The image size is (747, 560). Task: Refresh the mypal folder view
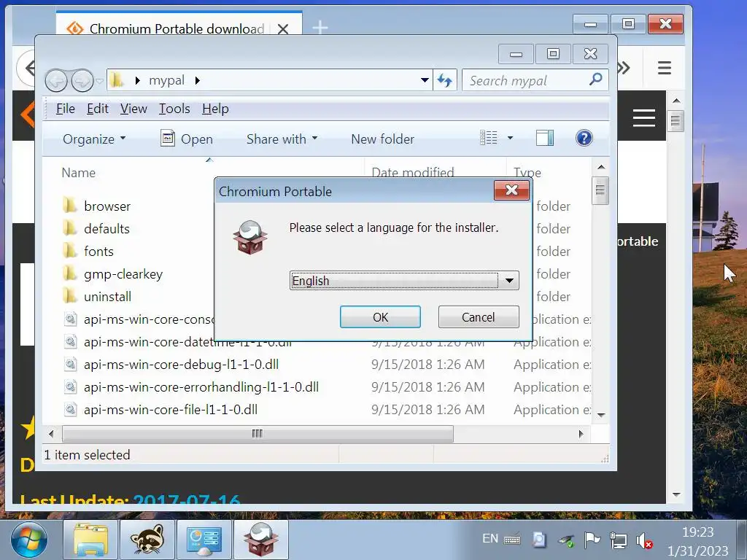(x=445, y=80)
